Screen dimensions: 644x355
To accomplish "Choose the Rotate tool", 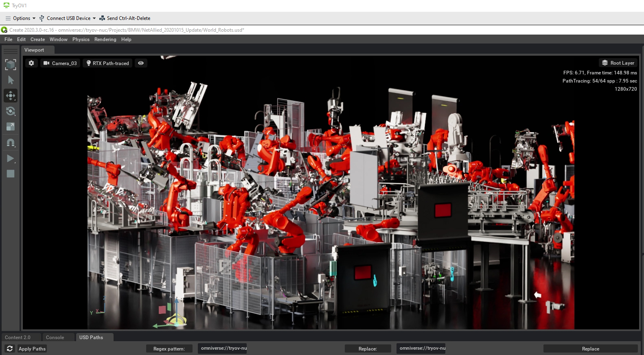I will (x=11, y=111).
